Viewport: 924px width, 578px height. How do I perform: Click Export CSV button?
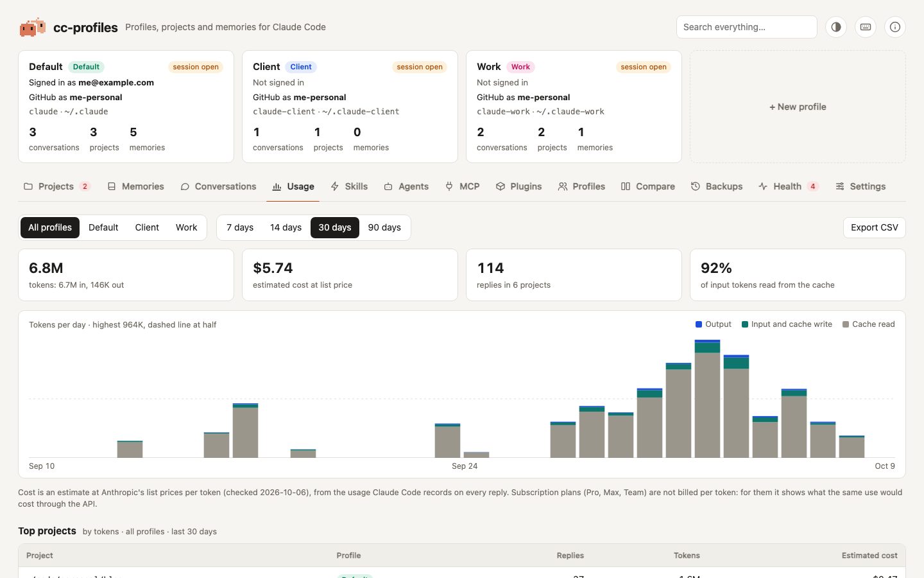tap(875, 227)
